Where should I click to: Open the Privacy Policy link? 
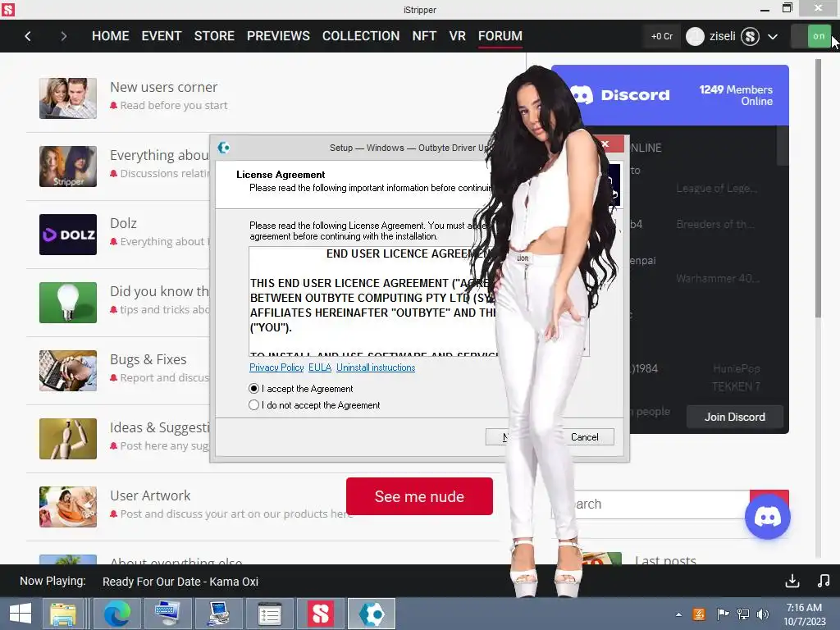[x=276, y=367]
